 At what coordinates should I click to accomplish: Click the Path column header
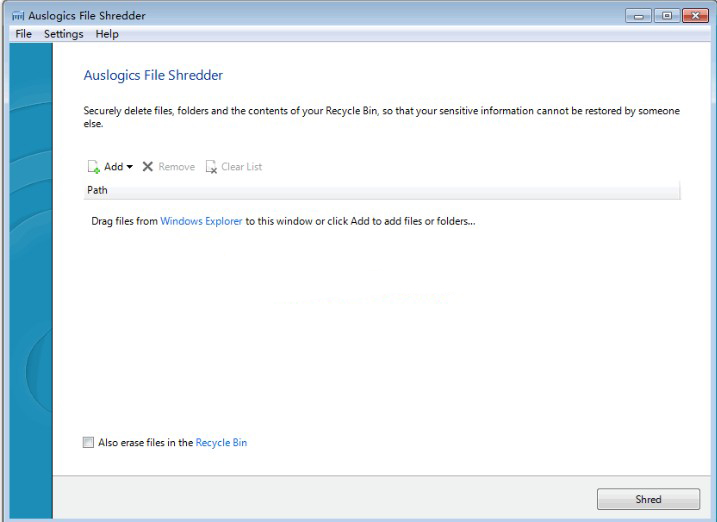(98, 190)
